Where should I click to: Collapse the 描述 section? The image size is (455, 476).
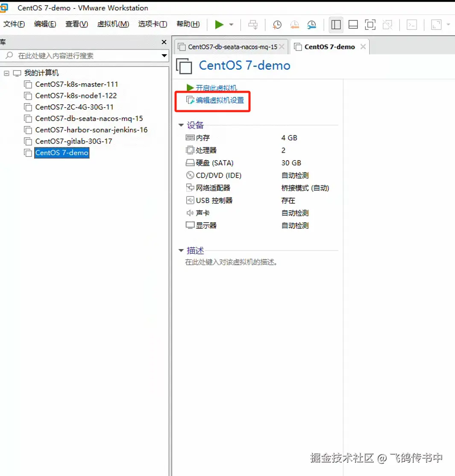(x=181, y=250)
